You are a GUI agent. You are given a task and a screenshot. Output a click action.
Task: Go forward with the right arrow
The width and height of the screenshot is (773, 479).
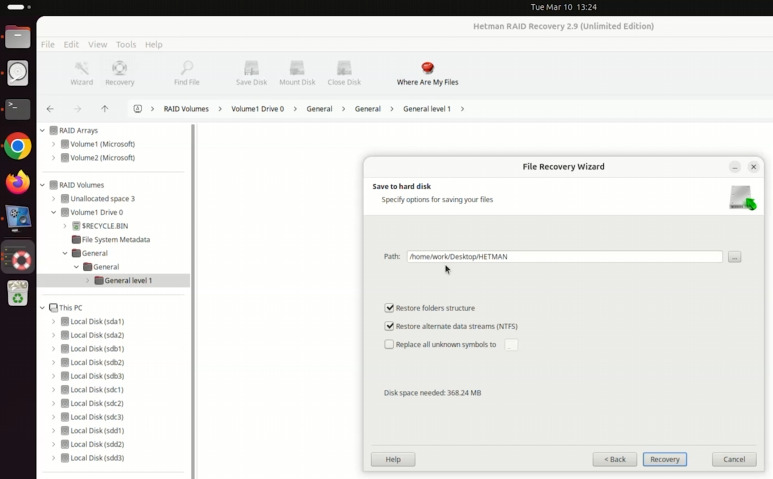[x=77, y=109]
